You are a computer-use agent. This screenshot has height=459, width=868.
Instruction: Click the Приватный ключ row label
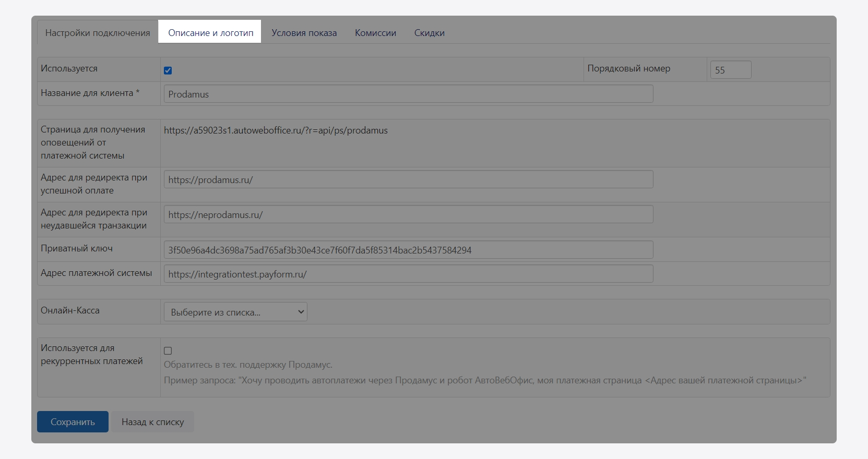(77, 248)
